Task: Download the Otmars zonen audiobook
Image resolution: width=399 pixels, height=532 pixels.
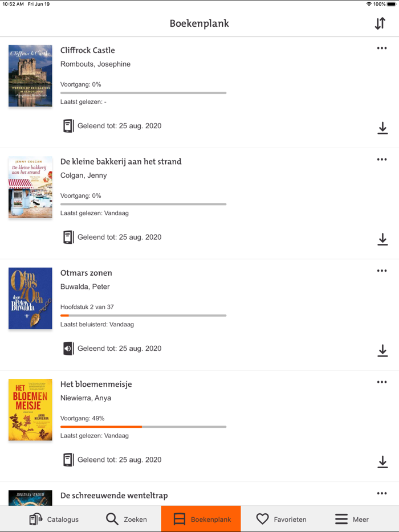Action: pos(382,350)
